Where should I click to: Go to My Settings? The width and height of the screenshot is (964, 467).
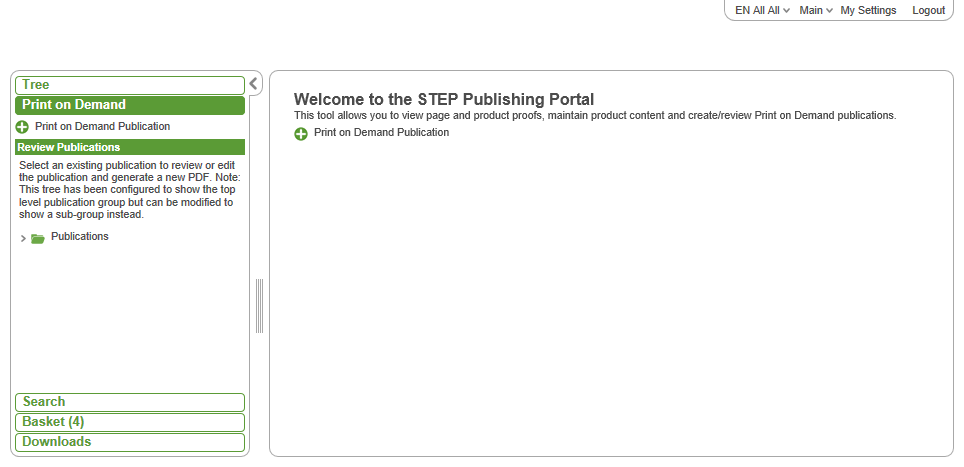[x=868, y=10]
